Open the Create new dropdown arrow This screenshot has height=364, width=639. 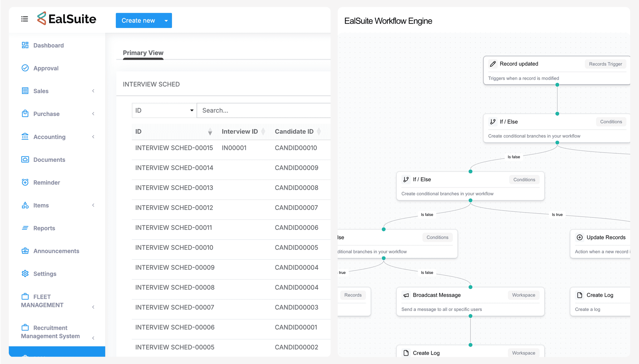[166, 21]
